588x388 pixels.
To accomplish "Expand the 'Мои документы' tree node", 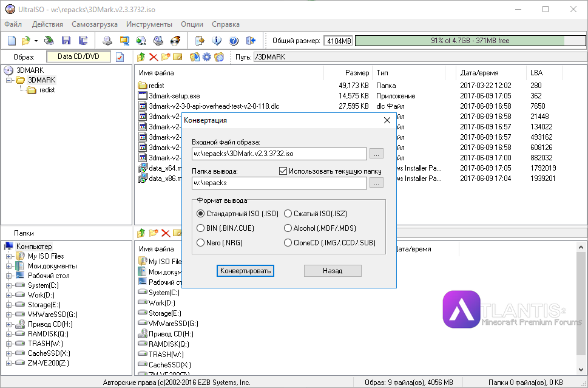I will 8,266.
